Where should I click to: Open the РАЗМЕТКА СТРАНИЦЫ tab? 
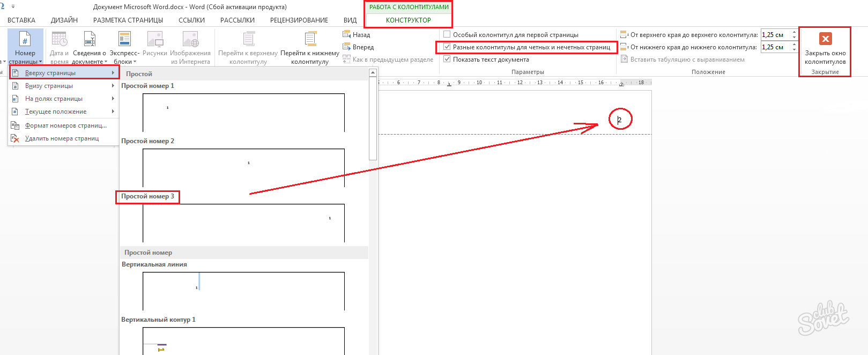pos(128,20)
